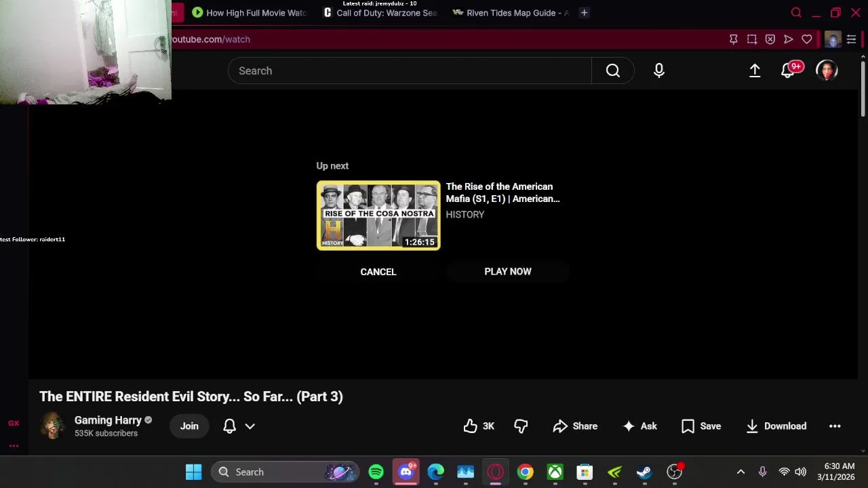Open Opera sidebar three-dot settings
The height and width of the screenshot is (488, 868).
click(14, 446)
